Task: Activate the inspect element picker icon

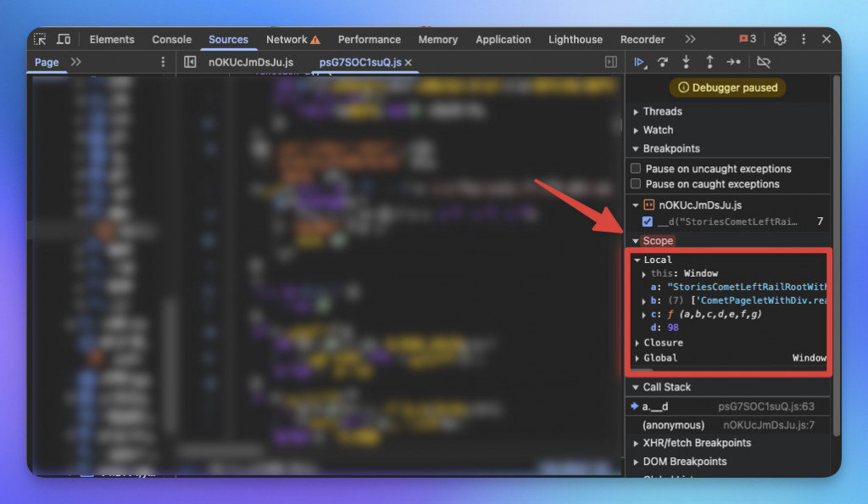Action: point(40,39)
